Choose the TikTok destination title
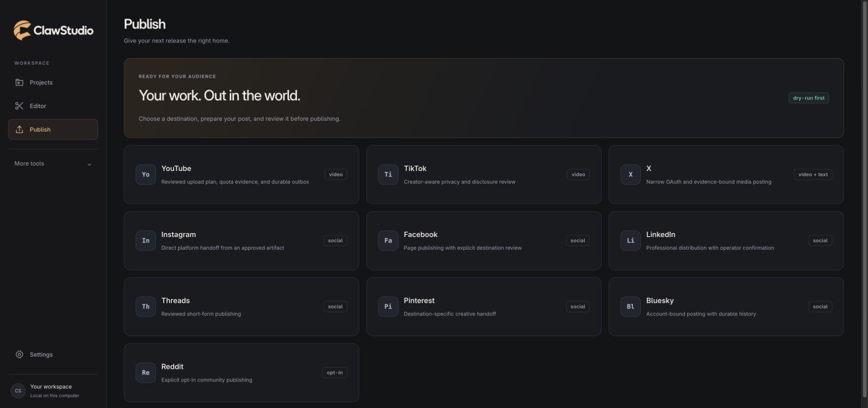Viewport: 868px width, 408px height. pyautogui.click(x=415, y=169)
